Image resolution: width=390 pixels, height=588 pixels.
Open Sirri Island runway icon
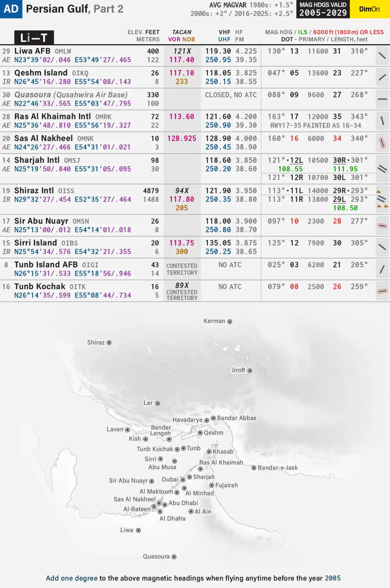pos(382,247)
